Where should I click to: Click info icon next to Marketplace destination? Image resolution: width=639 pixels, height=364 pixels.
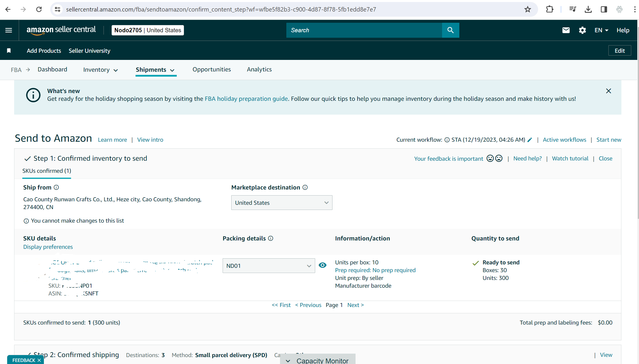coord(305,187)
